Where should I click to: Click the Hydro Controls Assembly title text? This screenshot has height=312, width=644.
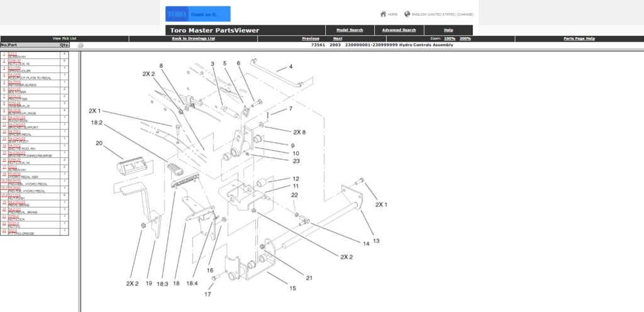coord(426,45)
